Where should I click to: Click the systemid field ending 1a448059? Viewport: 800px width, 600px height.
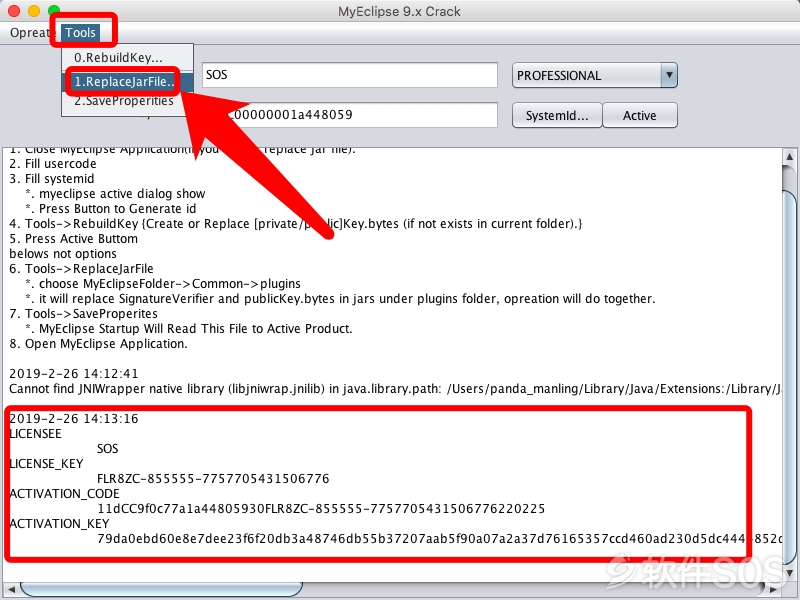(349, 115)
